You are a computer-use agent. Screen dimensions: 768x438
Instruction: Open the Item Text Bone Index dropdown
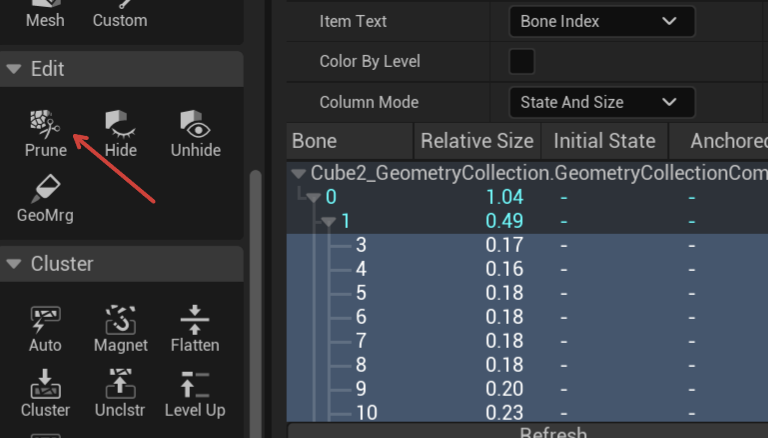[601, 21]
